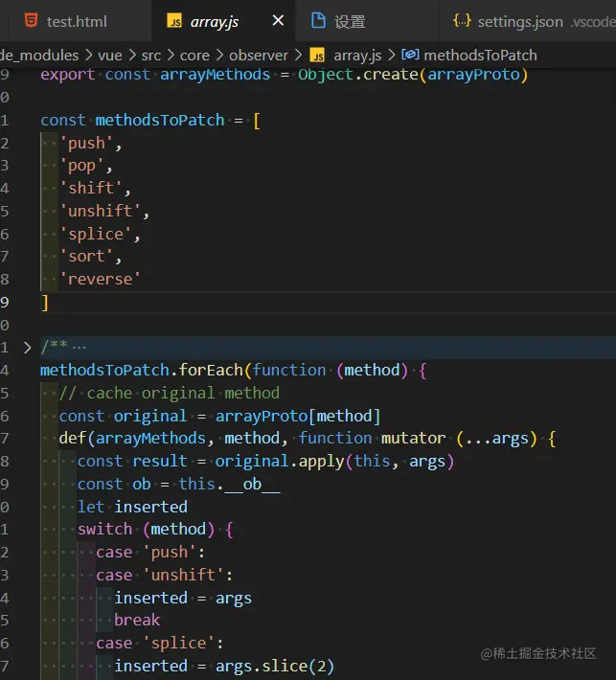Click arrayProto[method] expression
This screenshot has height=680, width=616.
pyautogui.click(x=298, y=417)
